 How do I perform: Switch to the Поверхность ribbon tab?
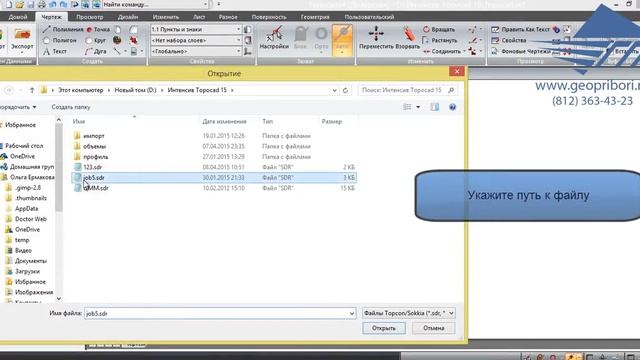[x=269, y=17]
